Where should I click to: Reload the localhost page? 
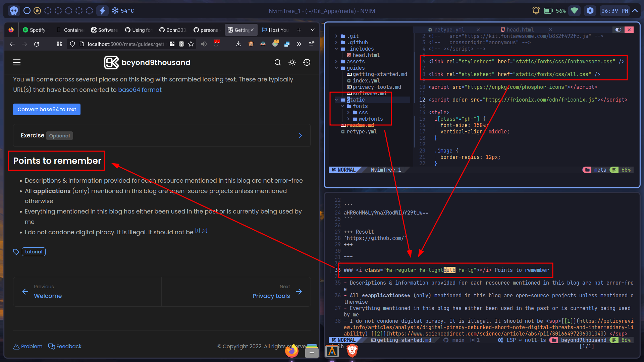pyautogui.click(x=37, y=44)
